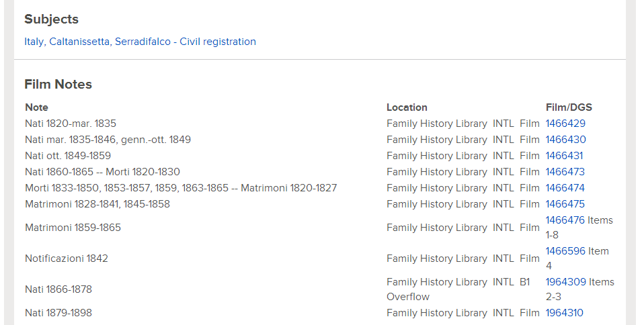Image resolution: width=644 pixels, height=325 pixels.
Task: Open film number 1964310
Action: 564,313
